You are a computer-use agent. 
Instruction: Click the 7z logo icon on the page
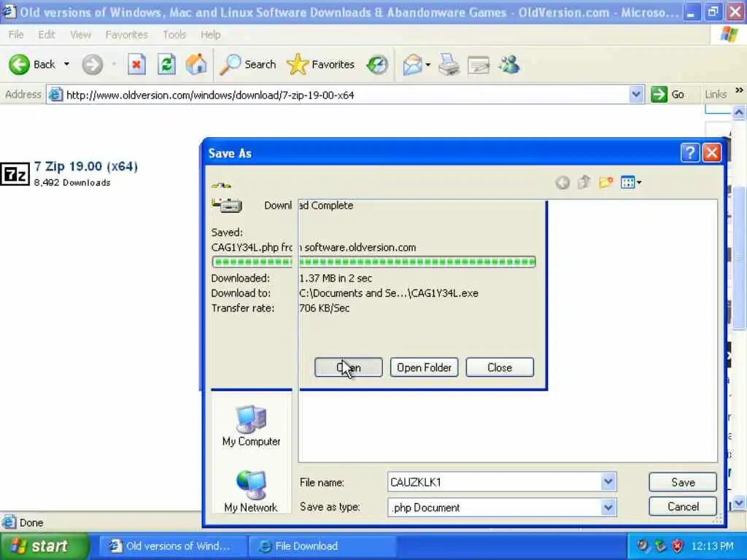(x=15, y=174)
